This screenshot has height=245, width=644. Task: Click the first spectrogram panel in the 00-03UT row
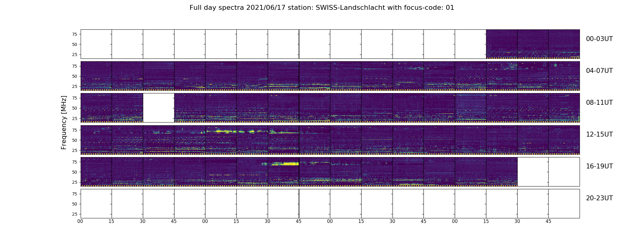(x=502, y=44)
